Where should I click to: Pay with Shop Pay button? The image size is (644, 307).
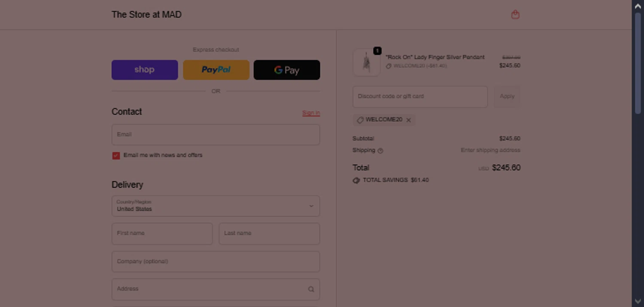(x=145, y=70)
